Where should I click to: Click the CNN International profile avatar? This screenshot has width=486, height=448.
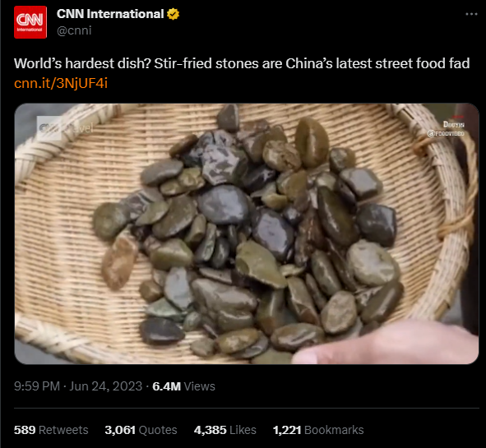pyautogui.click(x=30, y=22)
